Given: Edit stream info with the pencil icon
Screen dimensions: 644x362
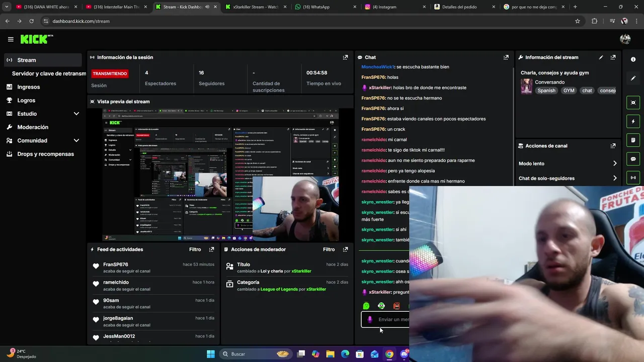Looking at the screenshot, I should coord(601,57).
